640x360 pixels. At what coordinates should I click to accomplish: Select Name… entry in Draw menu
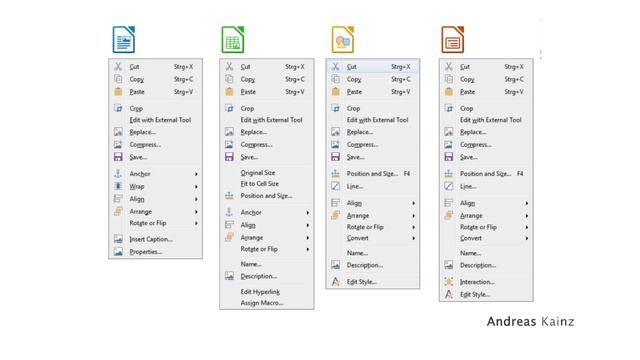tap(357, 253)
